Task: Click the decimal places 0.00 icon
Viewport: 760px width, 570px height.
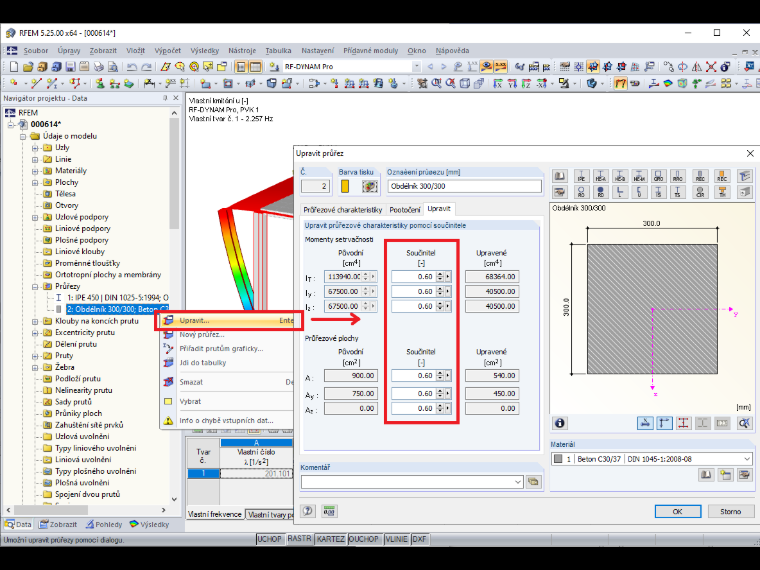Action: coord(329,511)
